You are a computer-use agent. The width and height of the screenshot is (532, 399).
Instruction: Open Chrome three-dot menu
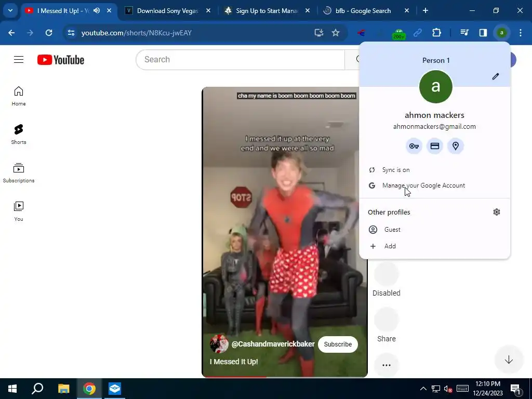pyautogui.click(x=521, y=33)
